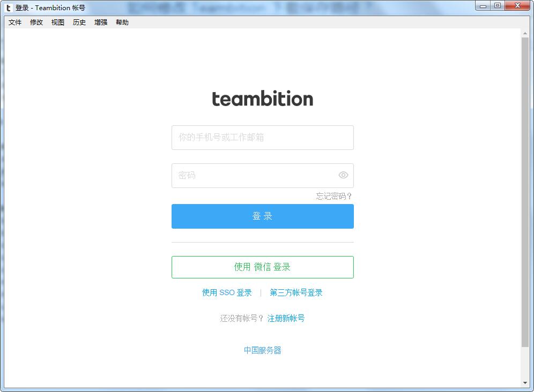Viewport: 534px width, 392px height.
Task: Open 第三方帐号登录 link
Action: coord(296,292)
